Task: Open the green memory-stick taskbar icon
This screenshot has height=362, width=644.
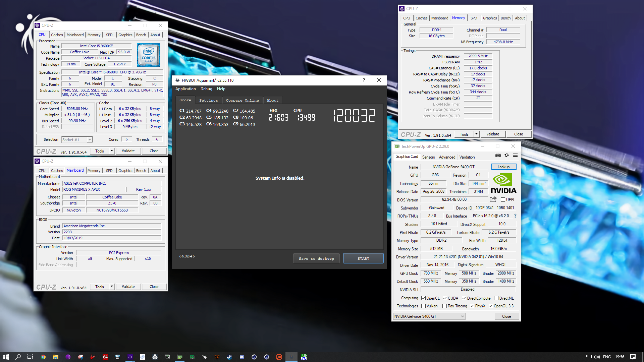Action: pos(192,357)
